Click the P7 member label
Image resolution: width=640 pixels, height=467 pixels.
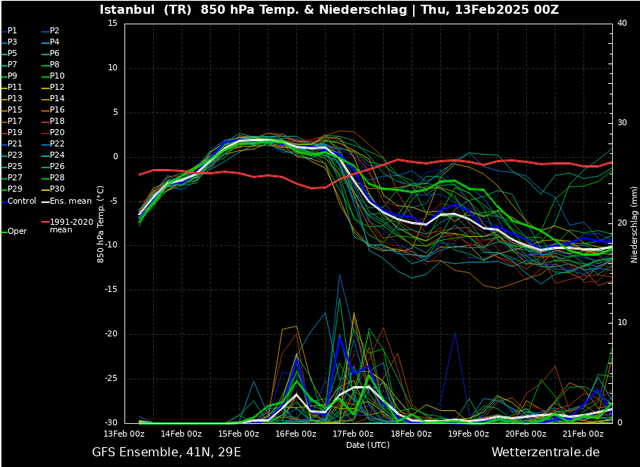(x=9, y=64)
